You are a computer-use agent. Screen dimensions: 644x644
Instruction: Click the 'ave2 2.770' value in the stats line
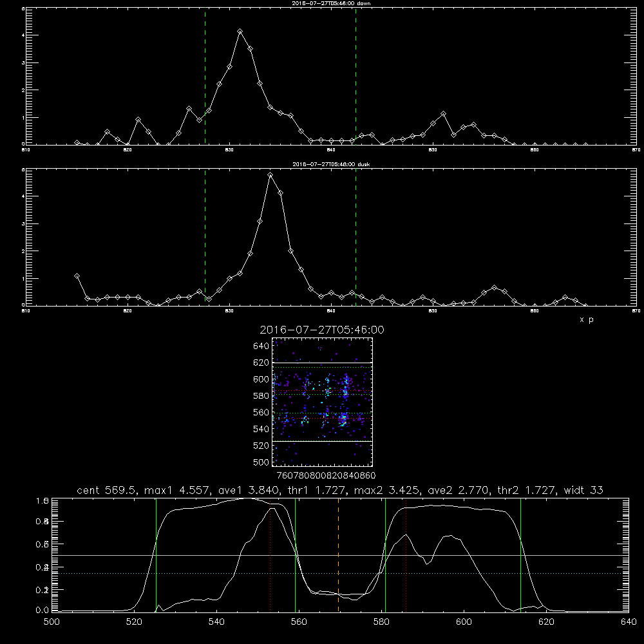click(459, 490)
